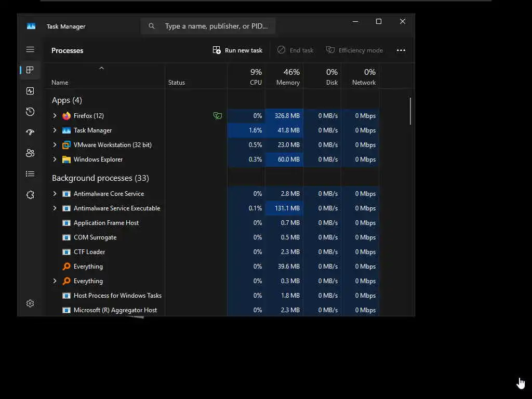Expand the Windows Explorer process group
The width and height of the screenshot is (532, 399).
(55, 159)
